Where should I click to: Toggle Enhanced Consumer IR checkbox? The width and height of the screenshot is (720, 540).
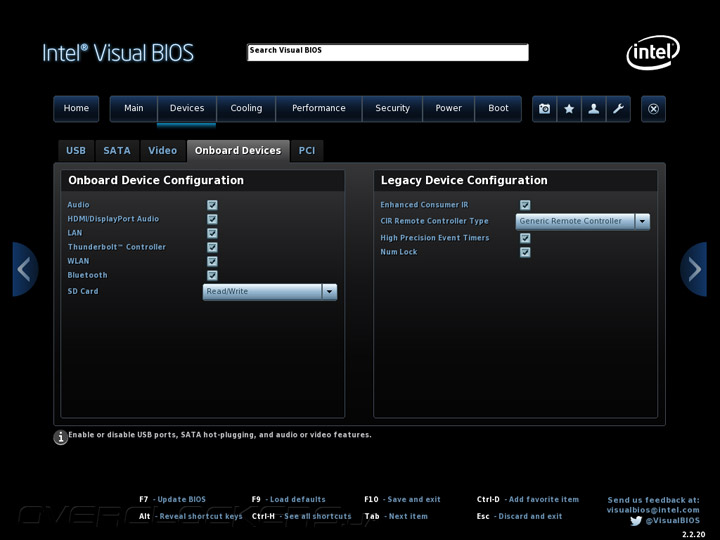[x=525, y=205]
